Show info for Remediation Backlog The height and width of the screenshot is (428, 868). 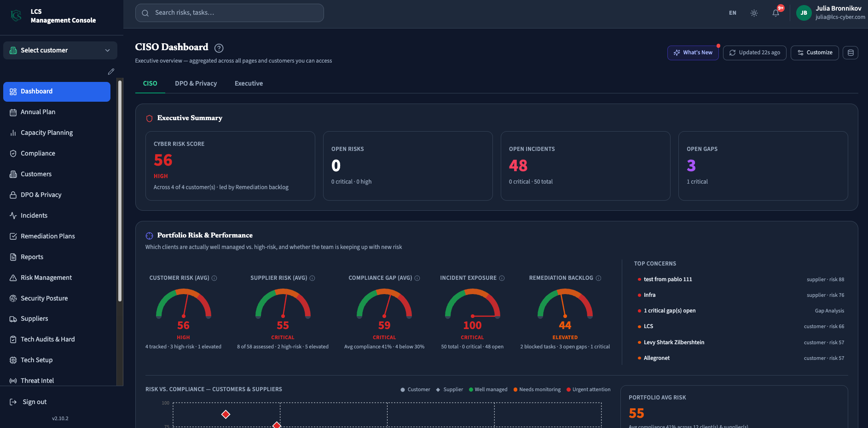[x=599, y=278]
